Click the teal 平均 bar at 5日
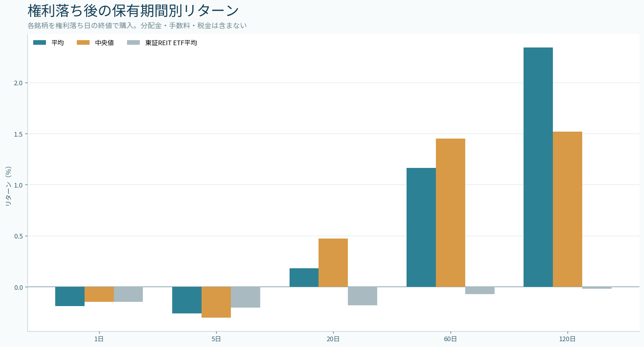The width and height of the screenshot is (644, 347). click(x=187, y=300)
